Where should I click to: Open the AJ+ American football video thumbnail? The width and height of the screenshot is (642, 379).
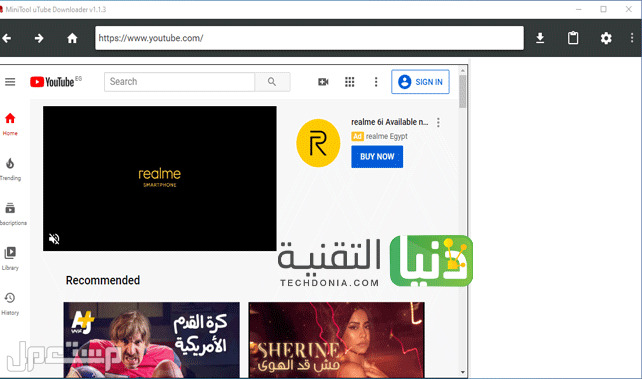point(151,340)
